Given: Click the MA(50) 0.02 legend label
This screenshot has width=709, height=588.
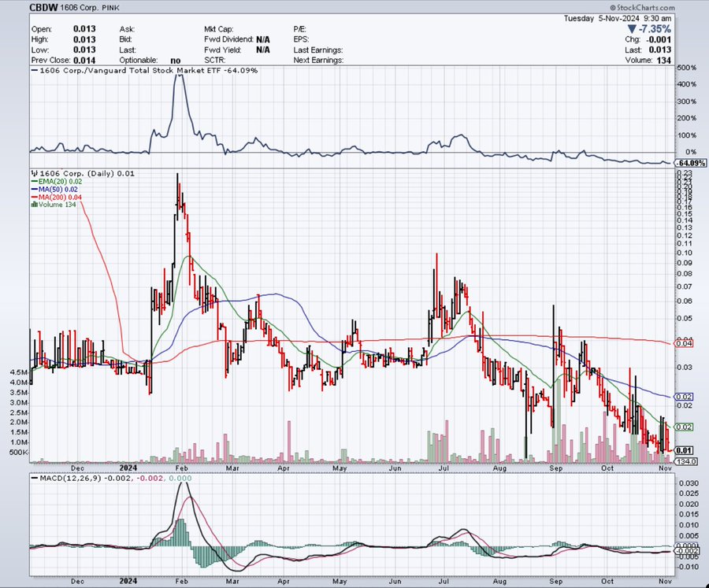Looking at the screenshot, I should pos(58,190).
